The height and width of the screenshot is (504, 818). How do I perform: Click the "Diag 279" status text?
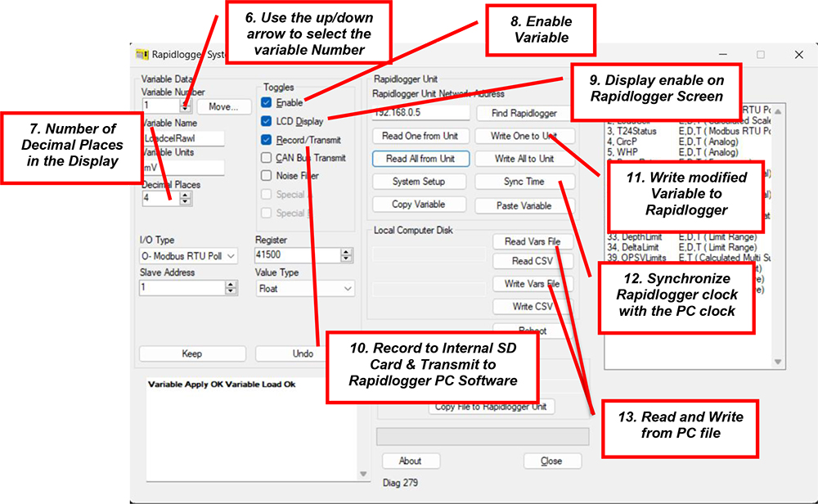400,483
